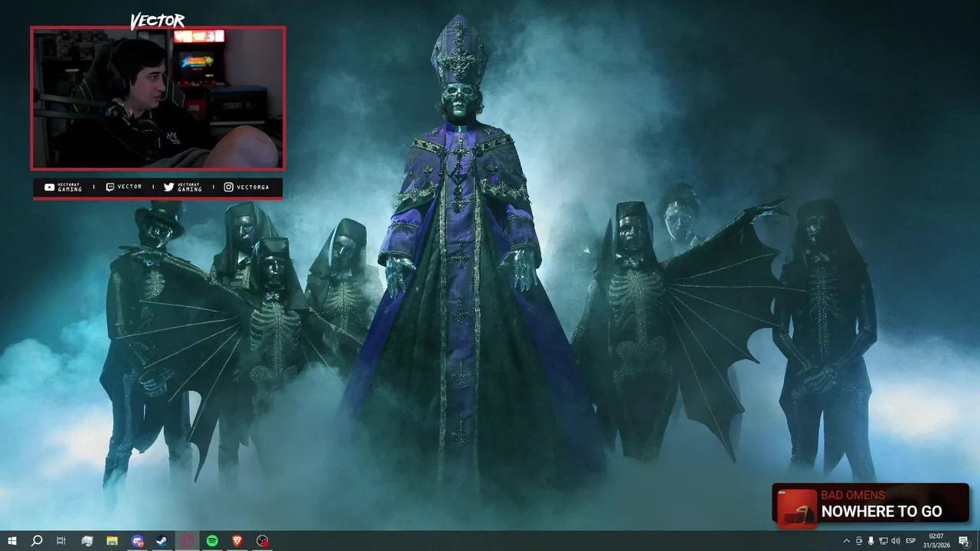Open the network status tray icon
This screenshot has height=551, width=980.
pyautogui.click(x=884, y=541)
